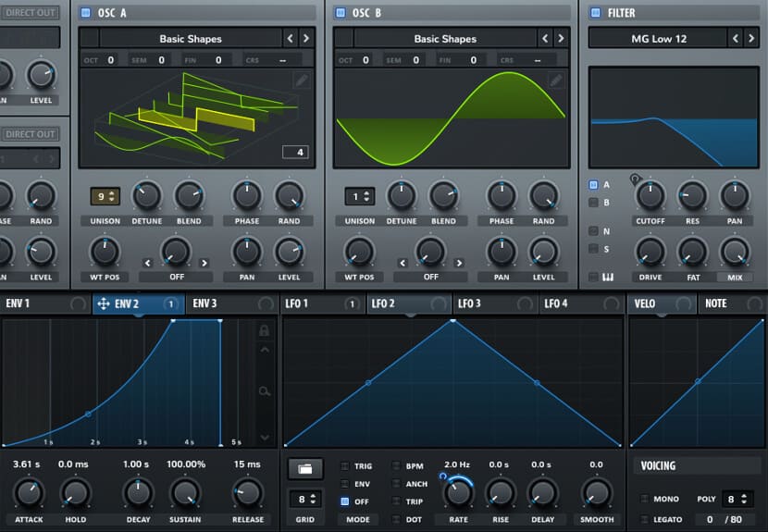Open OSC B warp mode OFF menu
The height and width of the screenshot is (532, 768).
point(431,278)
